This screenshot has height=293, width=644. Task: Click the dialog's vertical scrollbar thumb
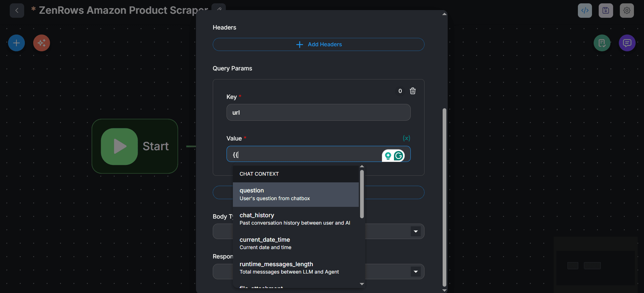[x=444, y=197]
